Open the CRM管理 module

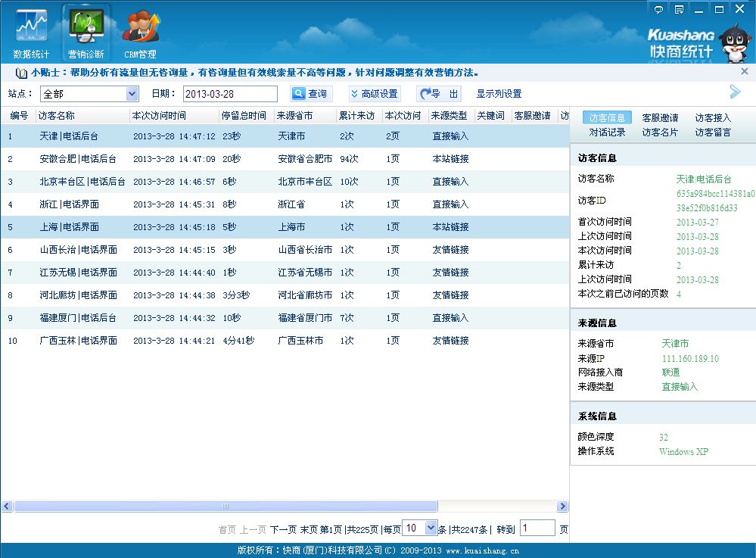pyautogui.click(x=140, y=34)
